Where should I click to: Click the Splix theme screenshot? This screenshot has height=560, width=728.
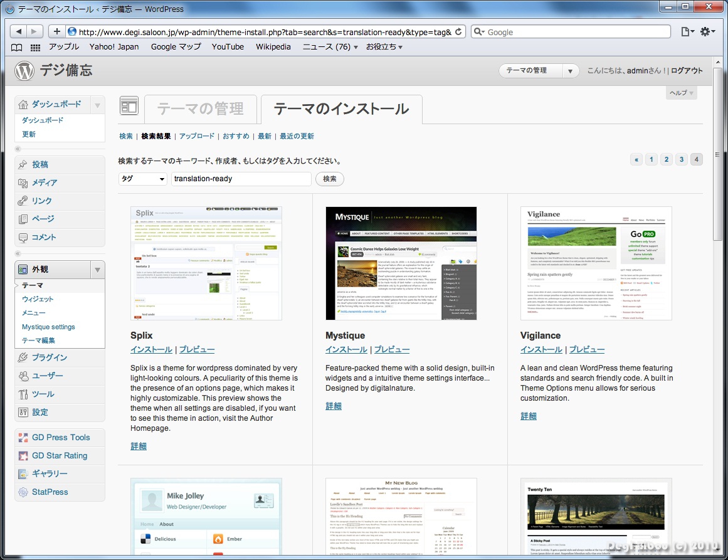206,263
